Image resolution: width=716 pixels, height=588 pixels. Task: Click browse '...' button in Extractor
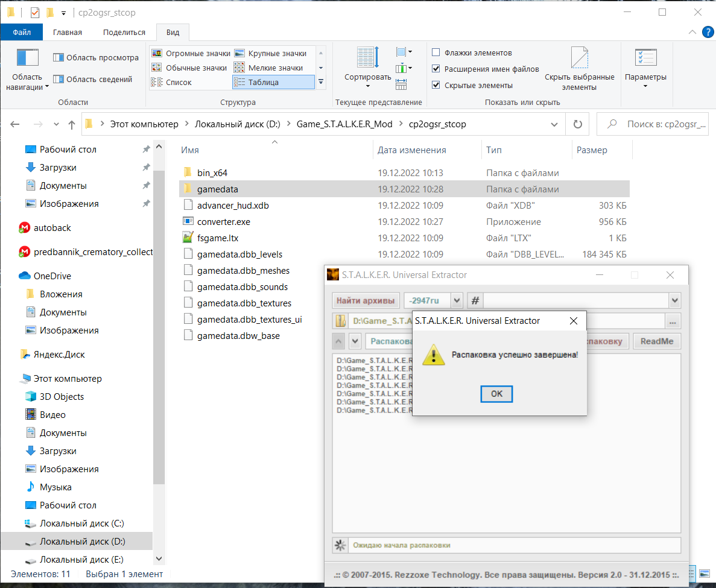click(x=673, y=321)
